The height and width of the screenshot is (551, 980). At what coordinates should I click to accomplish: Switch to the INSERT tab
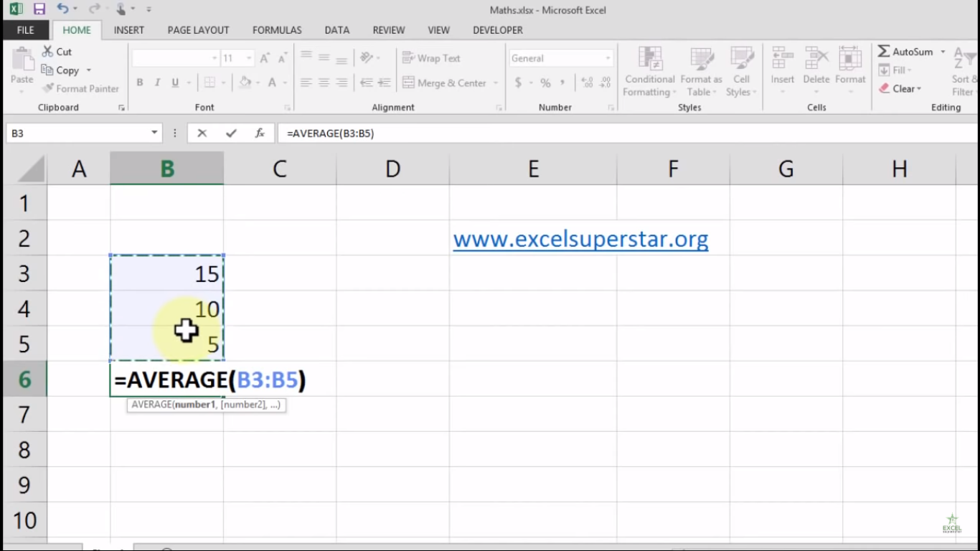[x=129, y=30]
